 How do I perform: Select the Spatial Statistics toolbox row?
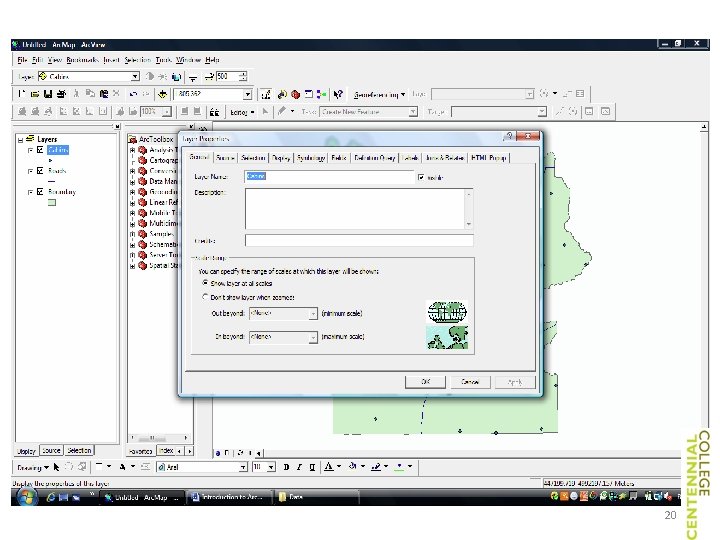click(x=154, y=265)
